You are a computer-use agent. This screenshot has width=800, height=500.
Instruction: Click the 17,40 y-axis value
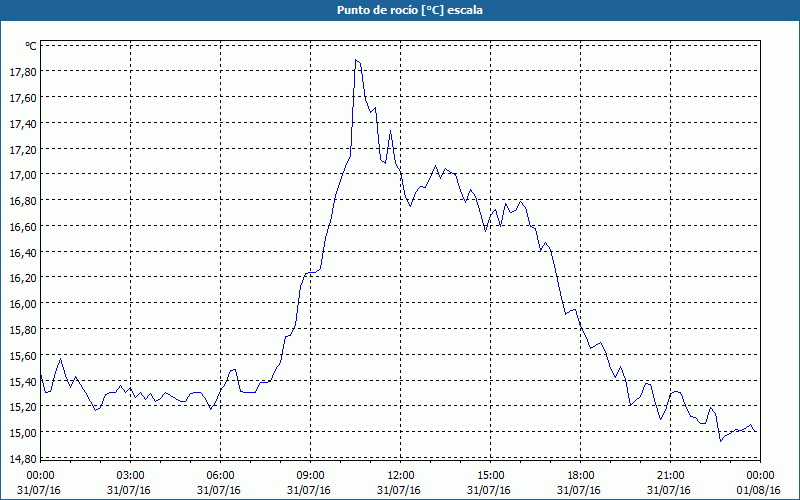(x=23, y=124)
